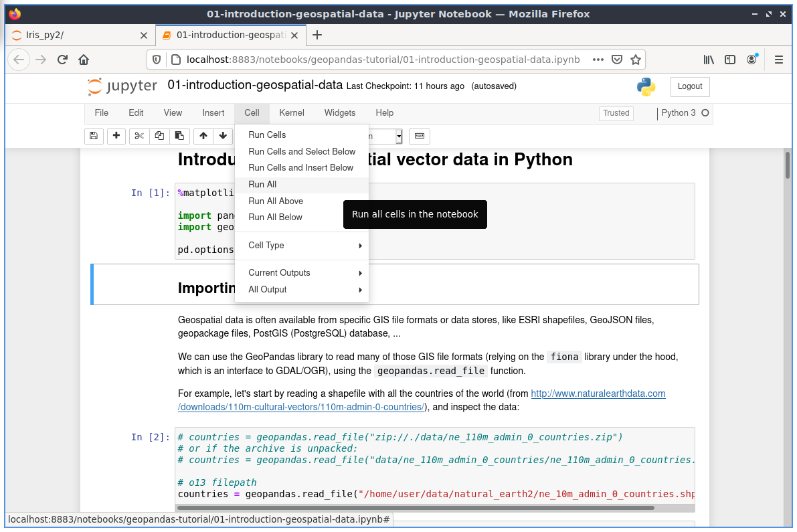Open page actions three-dot menu
Screen dimensions: 797x532
pos(598,60)
